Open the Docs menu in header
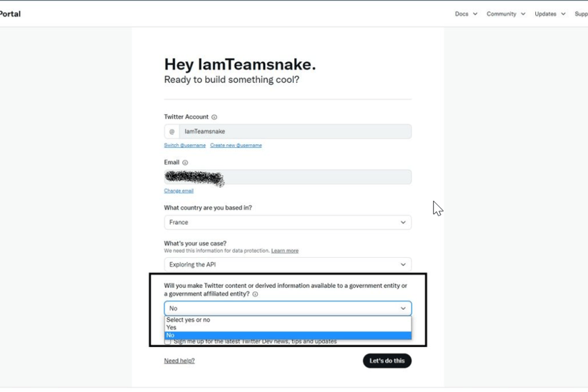Screen dimensions: 588x392 466,14
